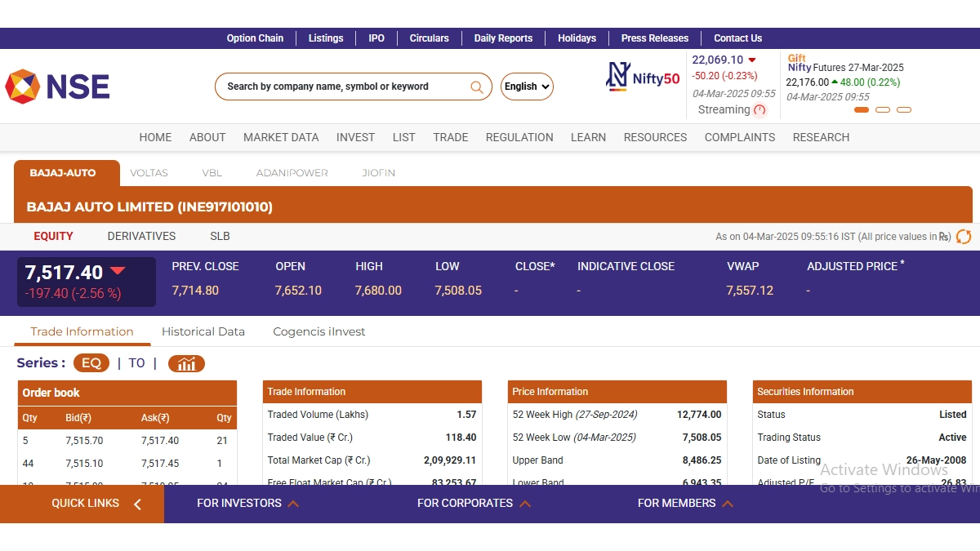
Task: Open the Press Releases link
Action: (654, 38)
